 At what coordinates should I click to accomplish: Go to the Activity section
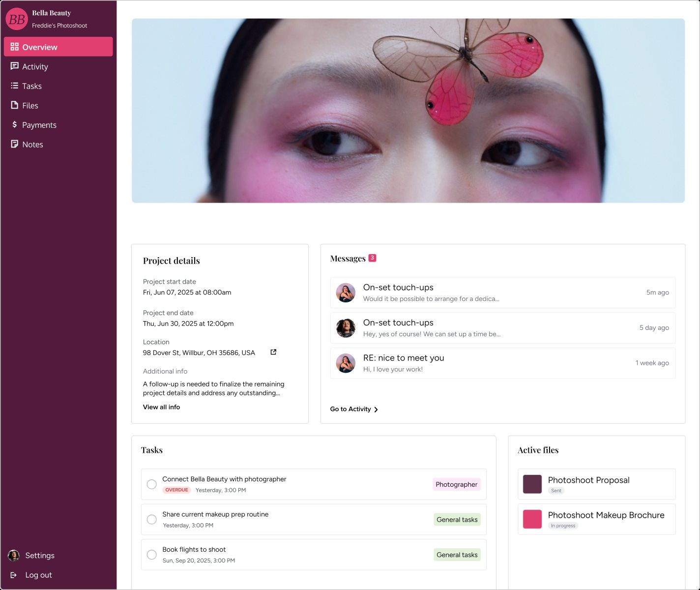coord(58,66)
